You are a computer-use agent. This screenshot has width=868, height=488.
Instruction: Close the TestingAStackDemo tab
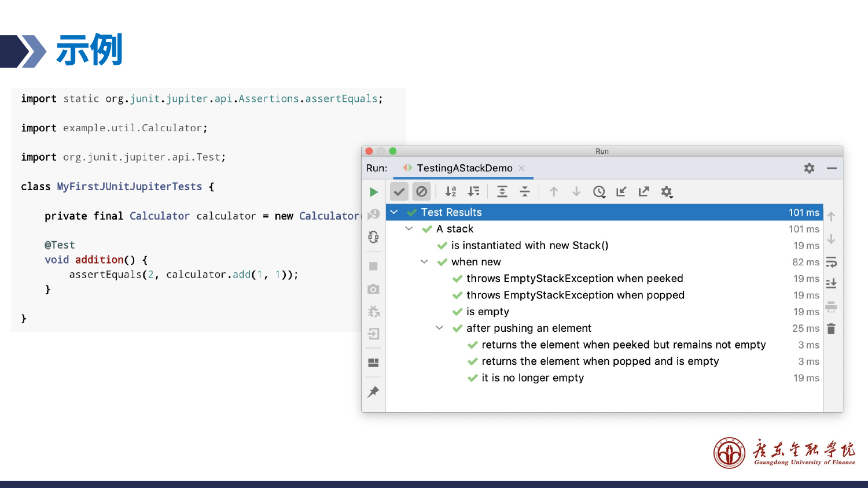[522, 168]
